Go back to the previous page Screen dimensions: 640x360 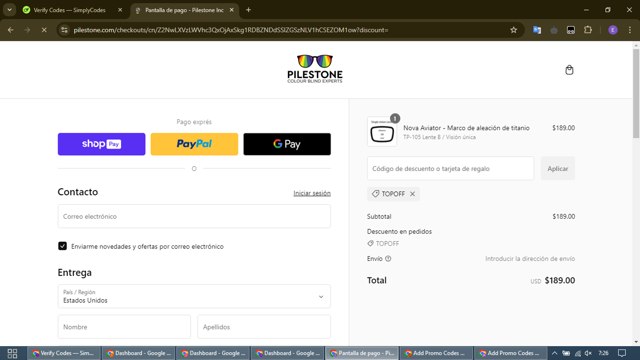pyautogui.click(x=11, y=30)
